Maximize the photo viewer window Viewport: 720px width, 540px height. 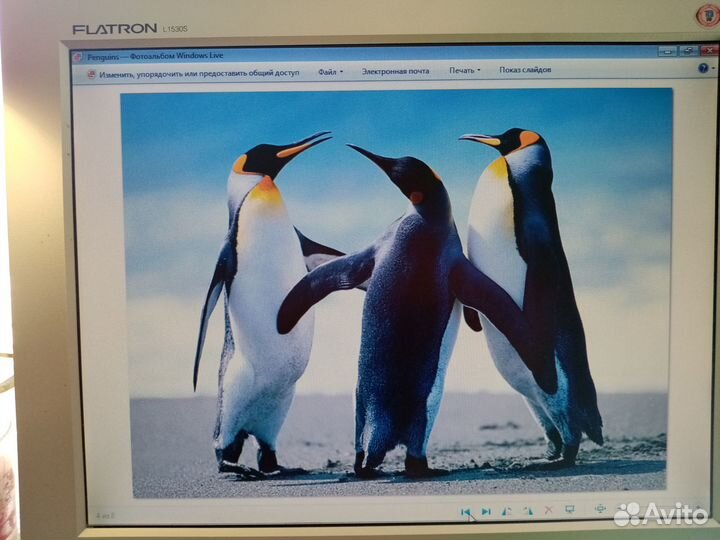tap(687, 51)
